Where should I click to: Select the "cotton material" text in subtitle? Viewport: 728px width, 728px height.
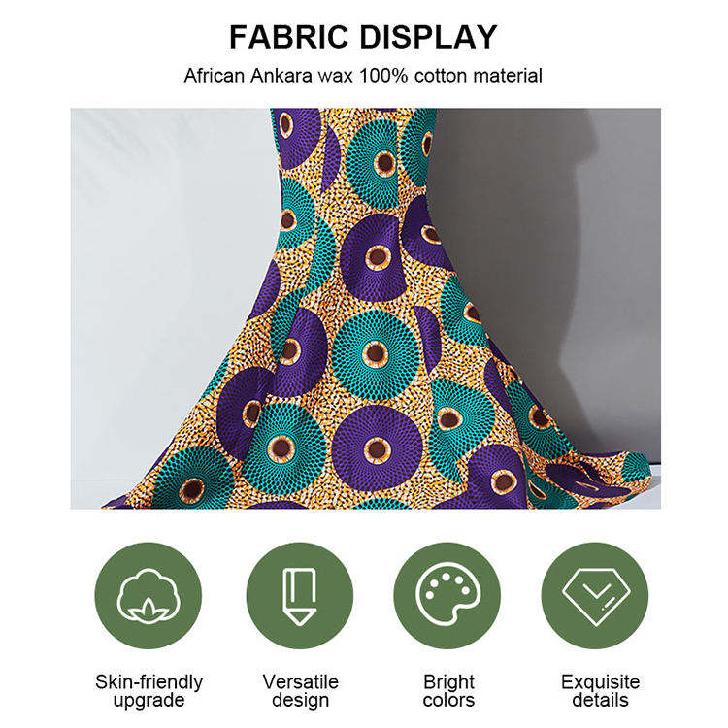[479, 76]
